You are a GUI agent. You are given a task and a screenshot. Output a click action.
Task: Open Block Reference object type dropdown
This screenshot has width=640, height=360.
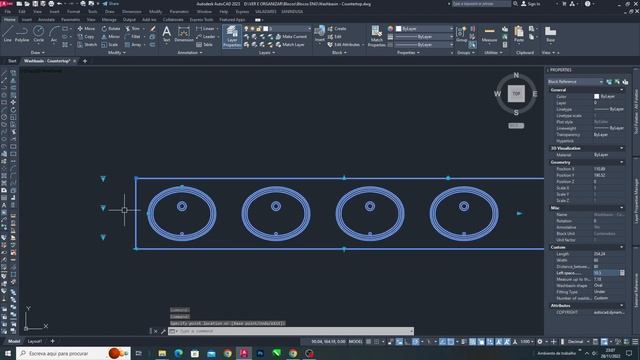575,82
